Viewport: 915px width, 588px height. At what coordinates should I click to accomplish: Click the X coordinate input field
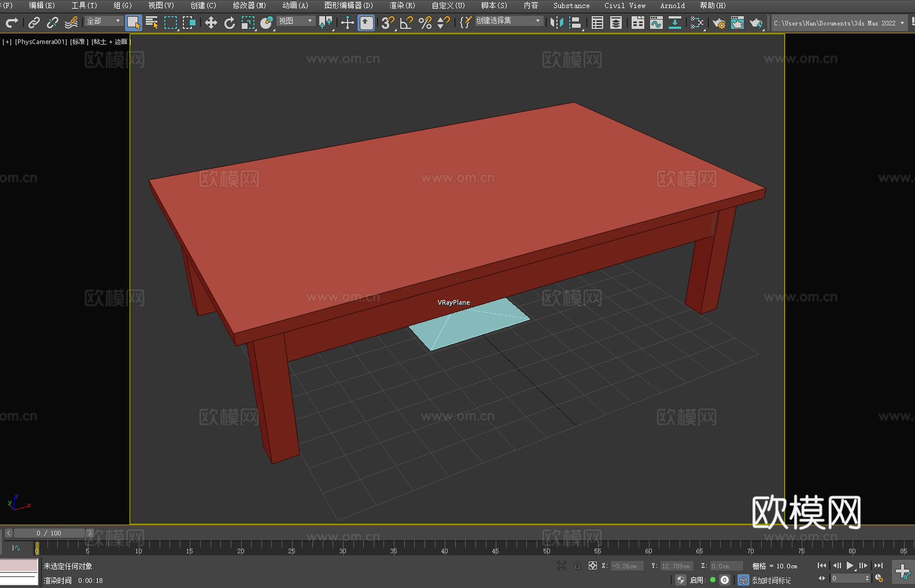click(x=628, y=566)
